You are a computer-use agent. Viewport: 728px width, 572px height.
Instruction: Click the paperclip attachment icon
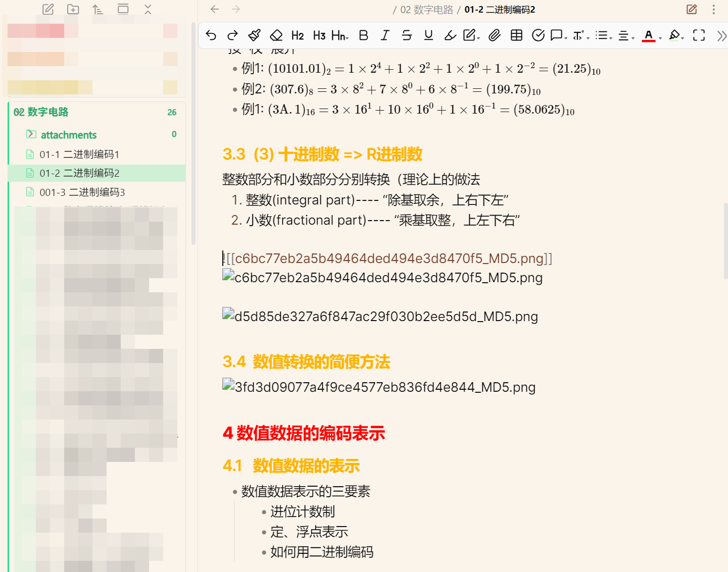click(x=495, y=35)
